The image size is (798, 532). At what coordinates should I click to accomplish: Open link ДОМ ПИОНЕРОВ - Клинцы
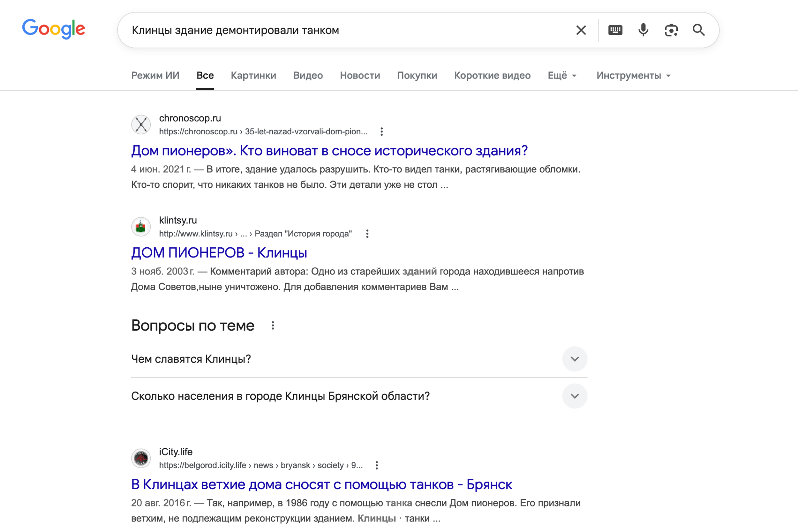(x=219, y=253)
